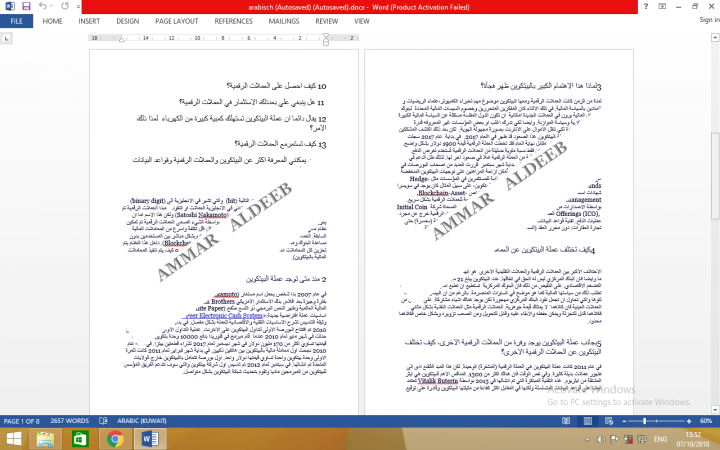The image size is (720, 450).
Task: Switch to Web Layout view icon
Action: pos(609,421)
